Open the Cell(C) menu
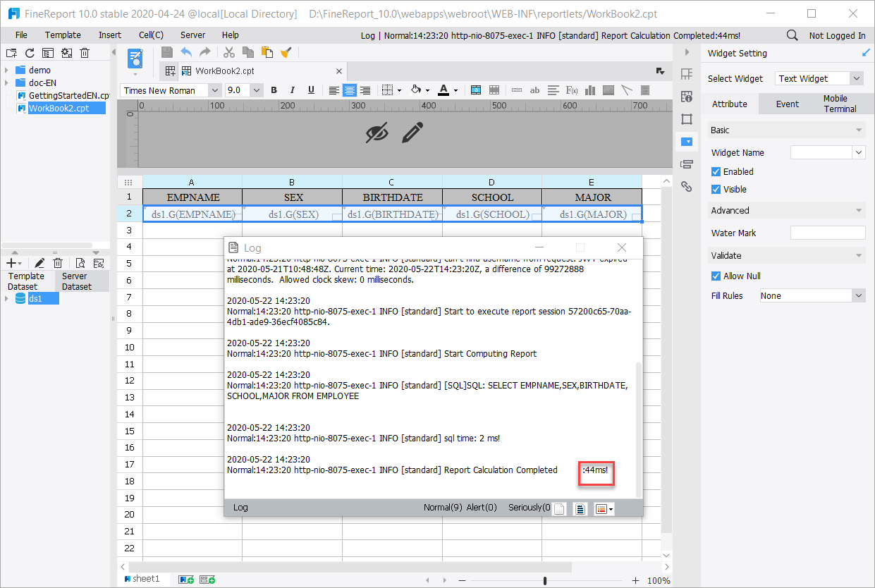The width and height of the screenshot is (875, 588). [x=151, y=35]
